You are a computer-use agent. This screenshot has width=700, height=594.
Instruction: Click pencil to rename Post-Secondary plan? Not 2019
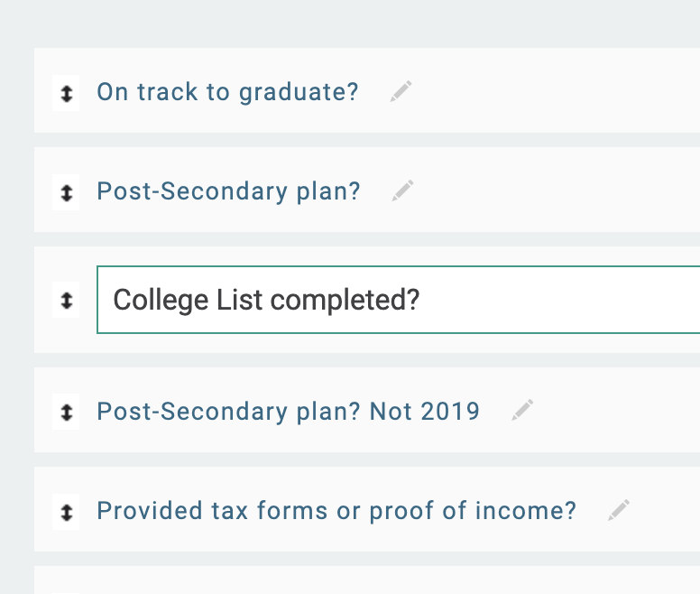point(522,411)
